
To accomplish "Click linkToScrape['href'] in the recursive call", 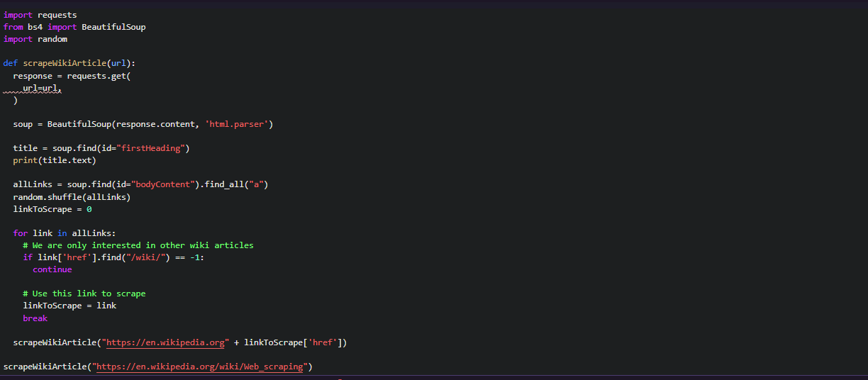I will [x=293, y=342].
